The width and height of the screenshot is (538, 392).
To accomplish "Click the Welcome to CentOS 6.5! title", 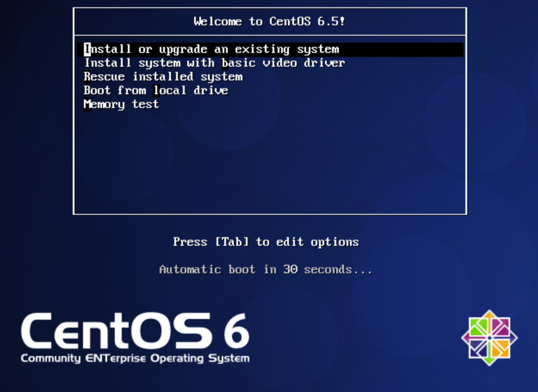I will click(269, 21).
